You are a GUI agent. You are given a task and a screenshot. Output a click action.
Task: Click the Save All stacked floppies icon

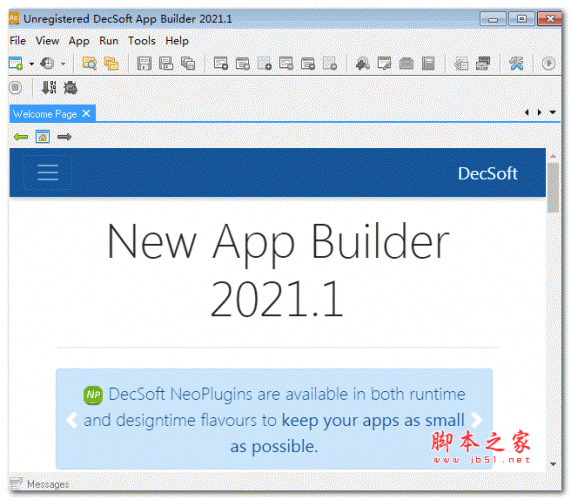[x=188, y=63]
